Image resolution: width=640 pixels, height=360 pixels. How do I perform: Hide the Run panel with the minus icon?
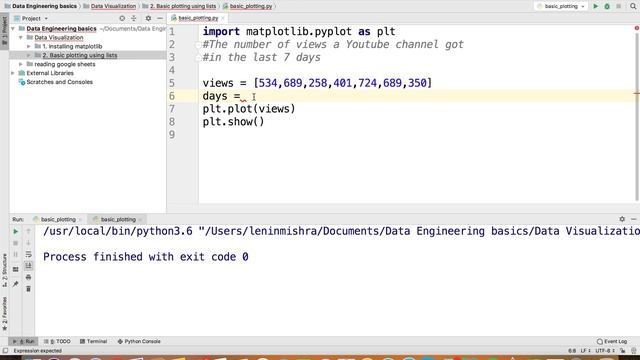pyautogui.click(x=633, y=219)
